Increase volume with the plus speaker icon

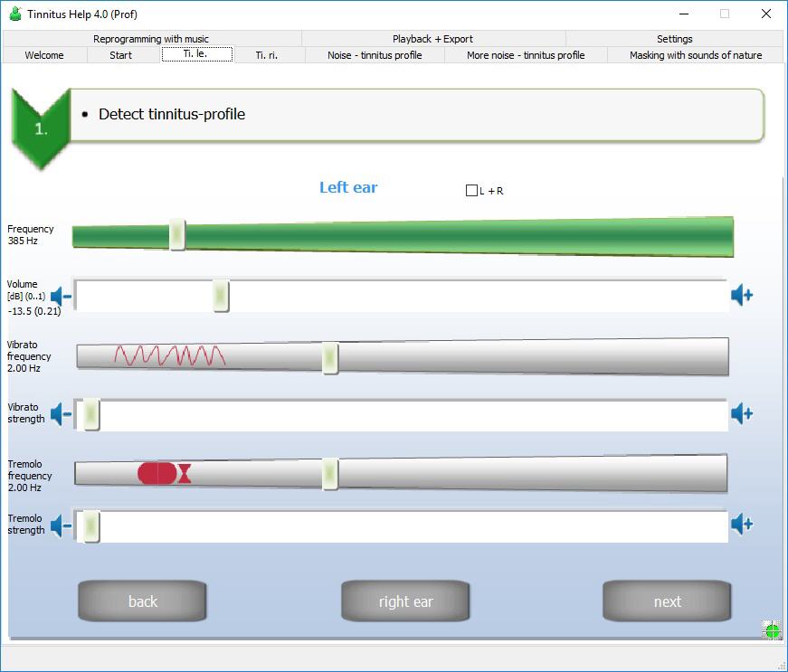[x=742, y=295]
